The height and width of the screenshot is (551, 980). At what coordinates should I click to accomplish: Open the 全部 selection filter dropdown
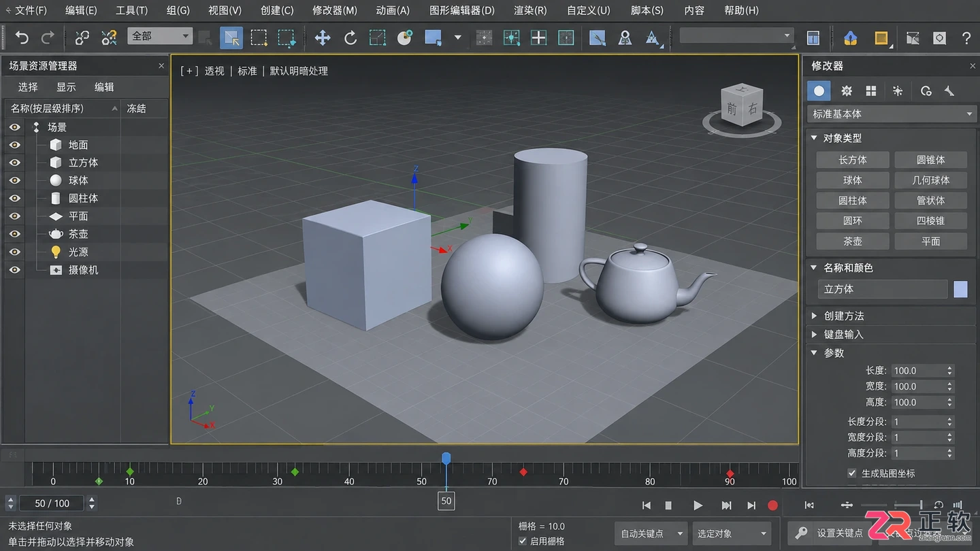click(160, 36)
